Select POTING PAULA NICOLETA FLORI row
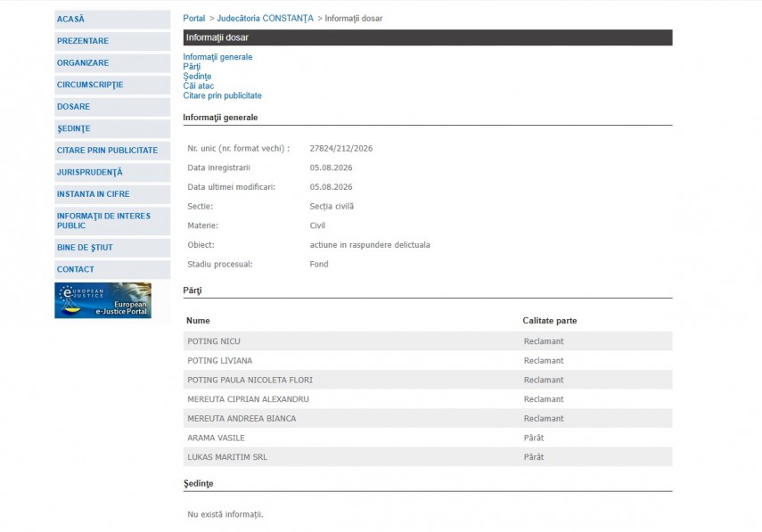This screenshot has height=532, width=762. tap(428, 380)
